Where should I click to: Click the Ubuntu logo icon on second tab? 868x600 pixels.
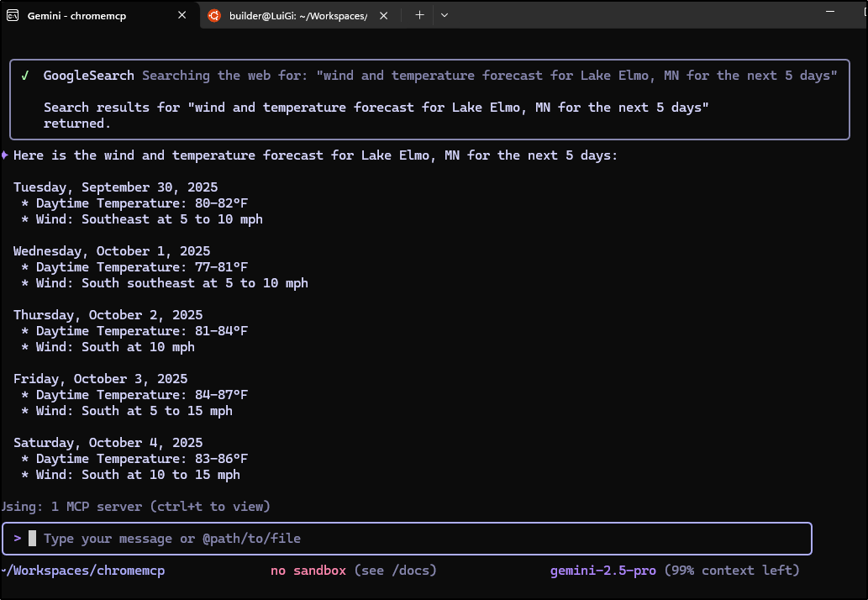tap(214, 16)
